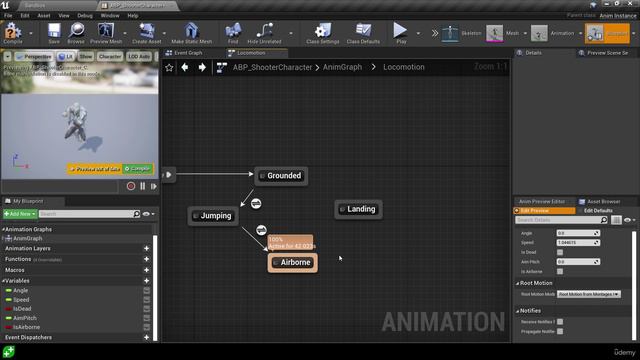640x360 pixels.
Task: Open Perspective viewport mode
Action: pos(34,56)
